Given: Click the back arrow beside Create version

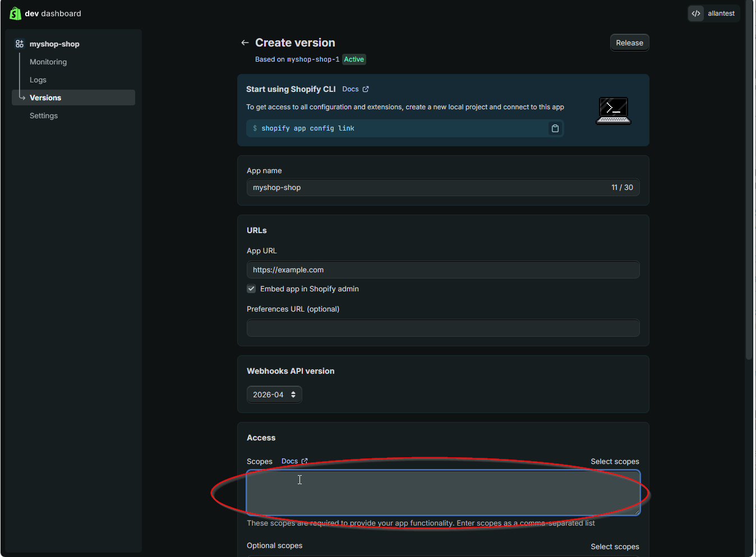Looking at the screenshot, I should pos(245,42).
